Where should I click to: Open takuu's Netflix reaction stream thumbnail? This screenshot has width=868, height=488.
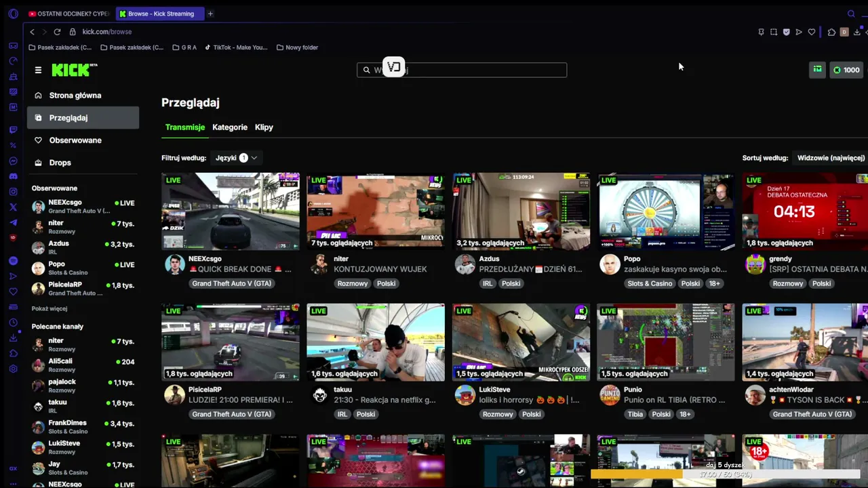click(x=376, y=342)
